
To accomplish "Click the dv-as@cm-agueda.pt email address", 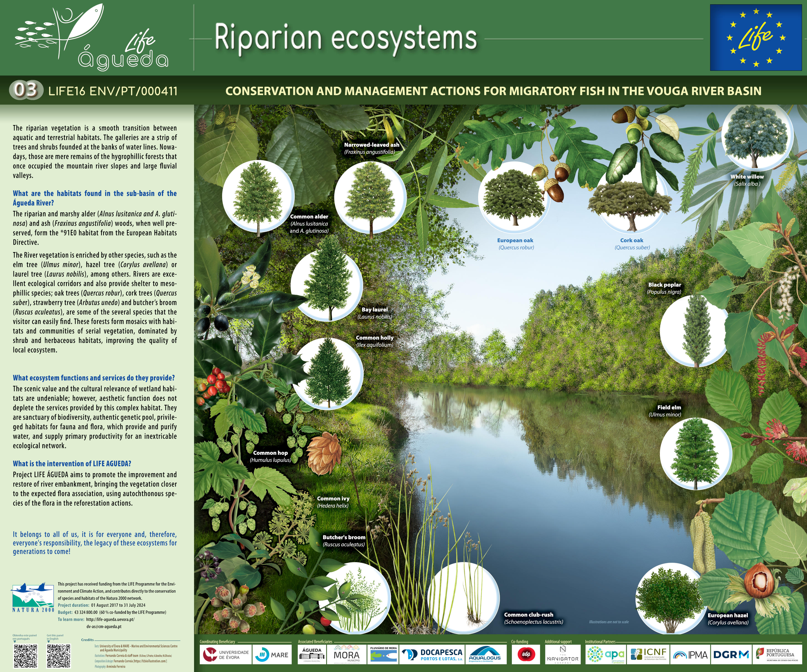I will (x=104, y=626).
